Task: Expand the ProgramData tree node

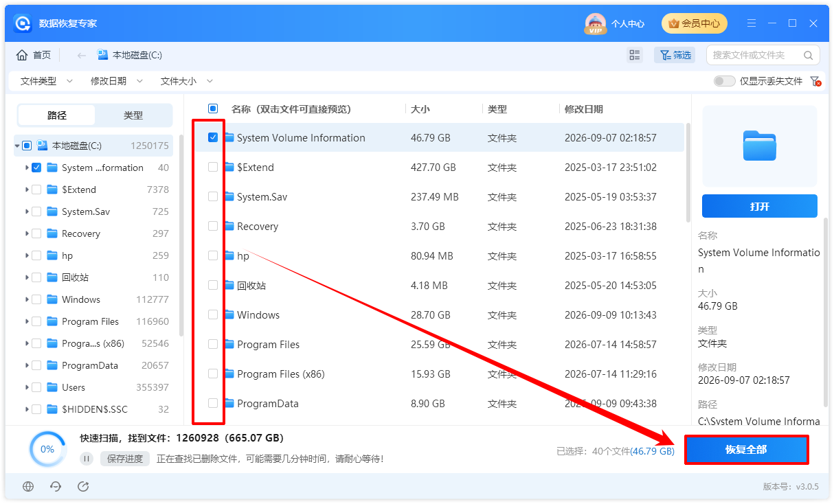Action: point(27,365)
